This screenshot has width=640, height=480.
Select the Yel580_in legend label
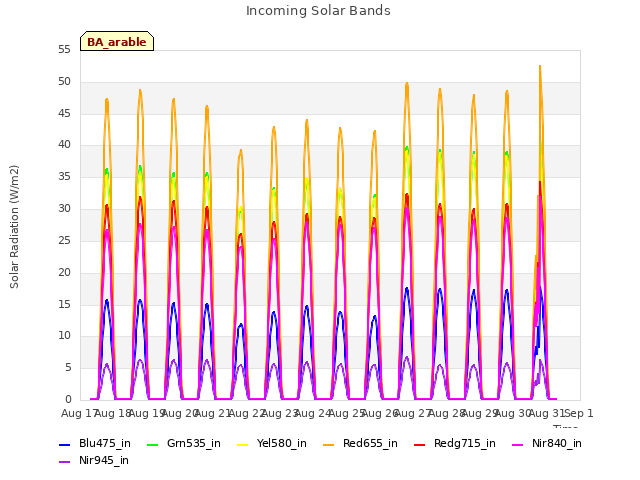click(282, 444)
